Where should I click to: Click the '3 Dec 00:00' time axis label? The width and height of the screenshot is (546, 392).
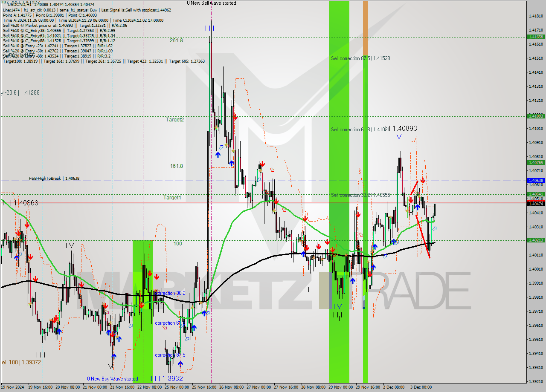(421, 387)
